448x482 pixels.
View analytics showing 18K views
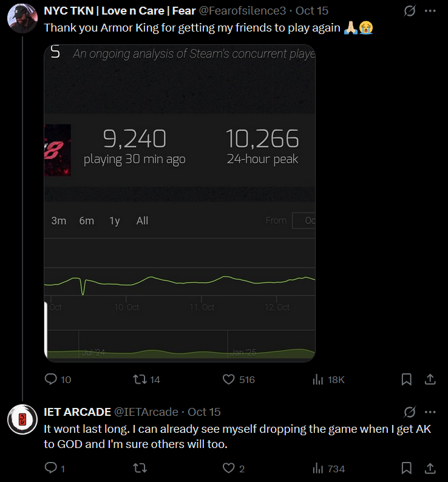tap(328, 379)
